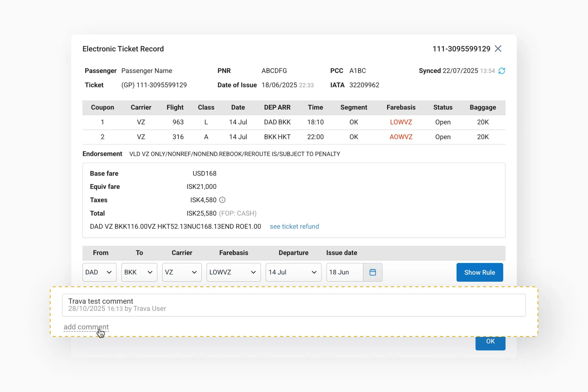The width and height of the screenshot is (588, 392).
Task: Open the Departure 14 Jul dropdown
Action: [x=293, y=272]
